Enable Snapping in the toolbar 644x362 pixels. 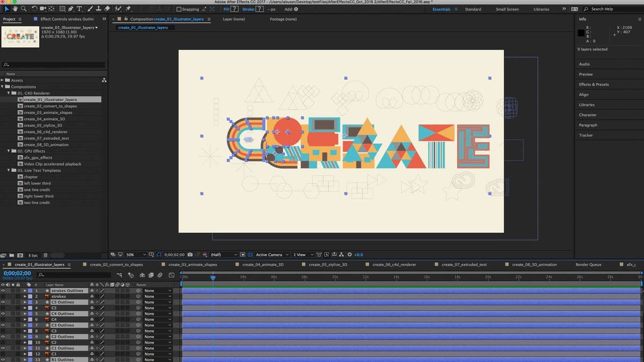[x=178, y=9]
